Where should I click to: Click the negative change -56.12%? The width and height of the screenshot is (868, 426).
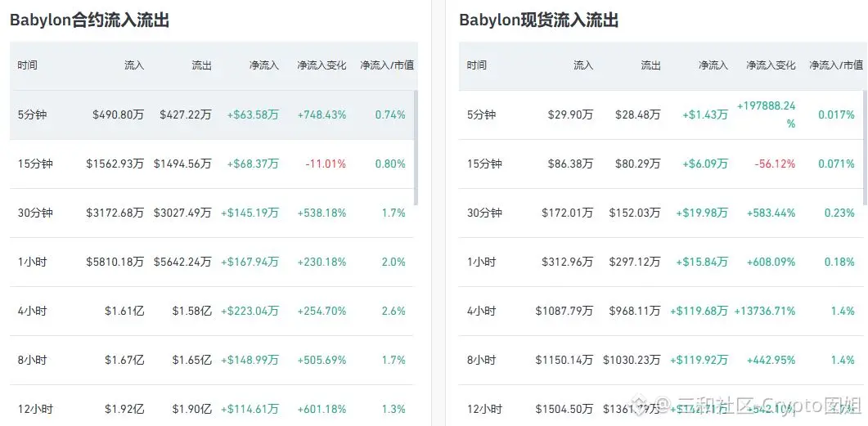(775, 164)
